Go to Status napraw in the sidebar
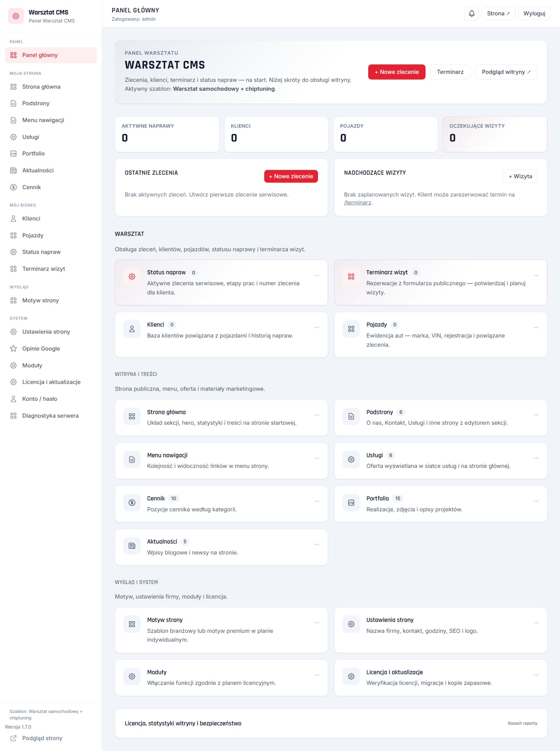The width and height of the screenshot is (560, 751). [x=51, y=252]
